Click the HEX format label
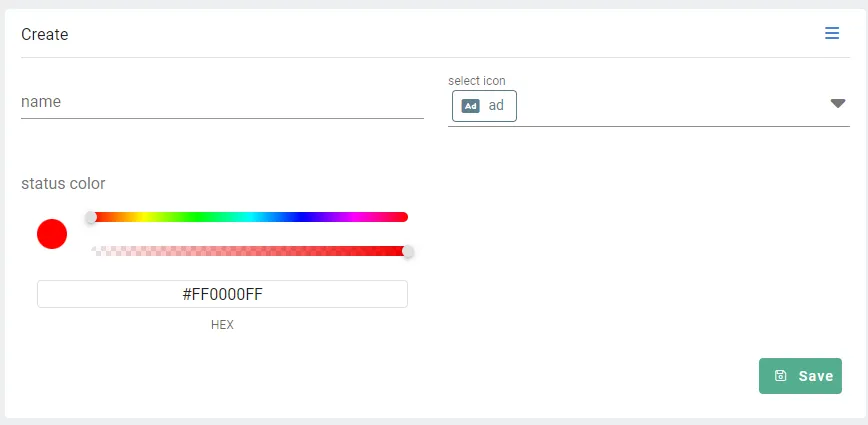Screen dimensions: 868x425 tap(223, 325)
